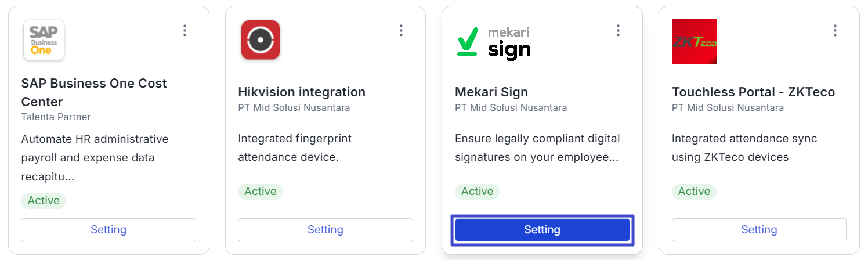This screenshot has width=868, height=260.
Task: Click Active status badge on Hikvision card
Action: [261, 192]
